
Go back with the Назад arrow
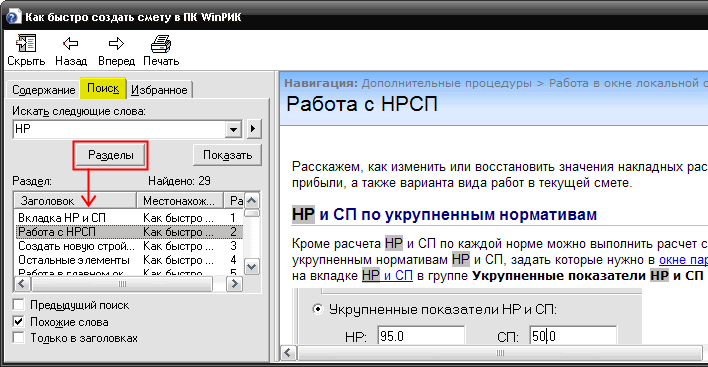[71, 44]
